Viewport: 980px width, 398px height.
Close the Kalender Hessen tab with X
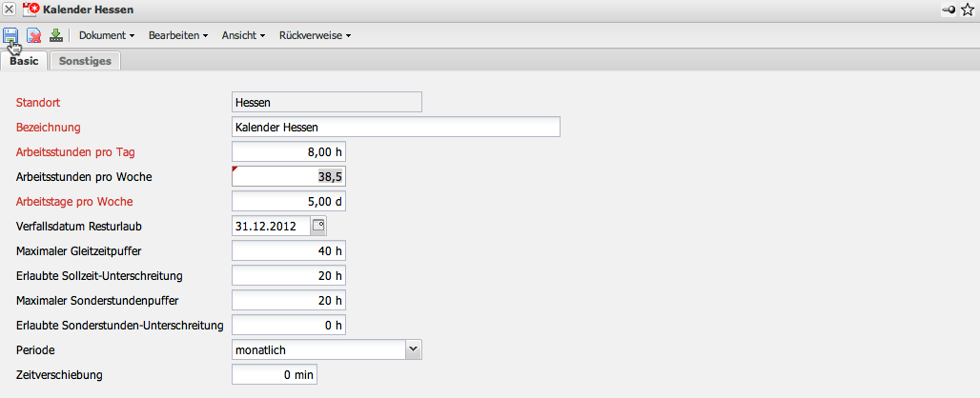pyautogui.click(x=9, y=9)
